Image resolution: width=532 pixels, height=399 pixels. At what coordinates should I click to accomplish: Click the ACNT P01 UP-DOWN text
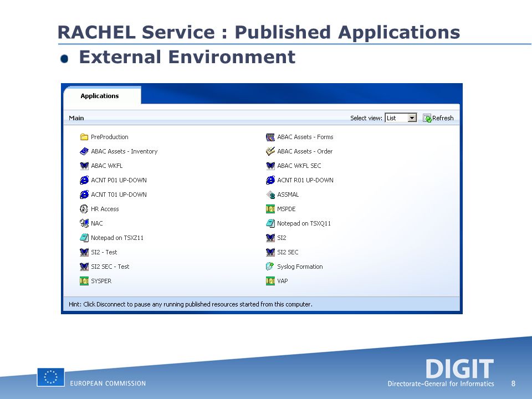click(x=119, y=180)
